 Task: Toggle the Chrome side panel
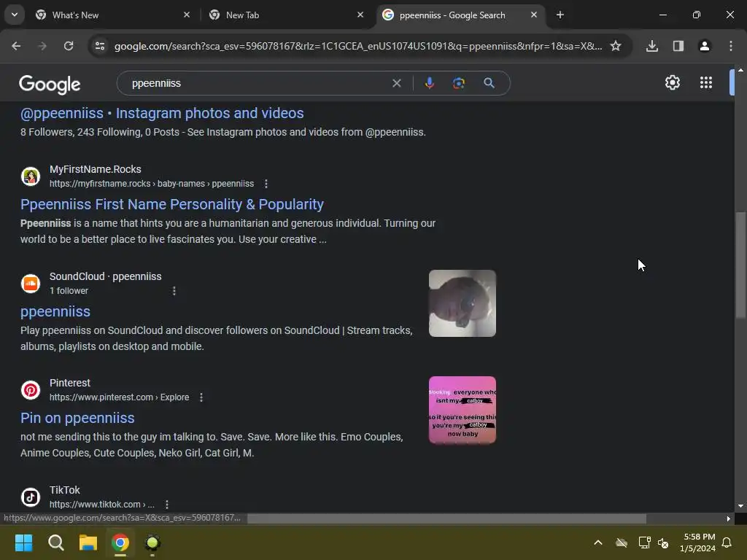pos(678,46)
